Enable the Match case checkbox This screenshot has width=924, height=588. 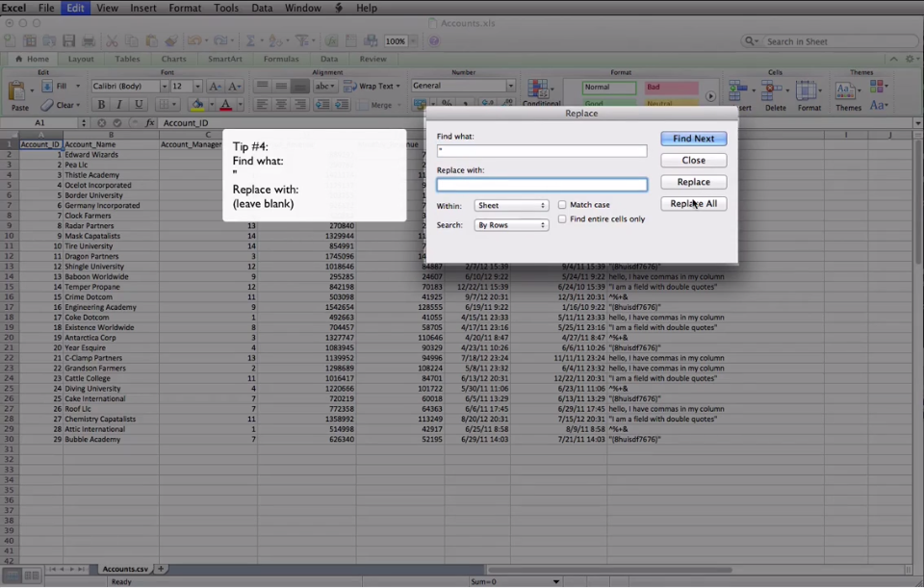click(x=562, y=204)
